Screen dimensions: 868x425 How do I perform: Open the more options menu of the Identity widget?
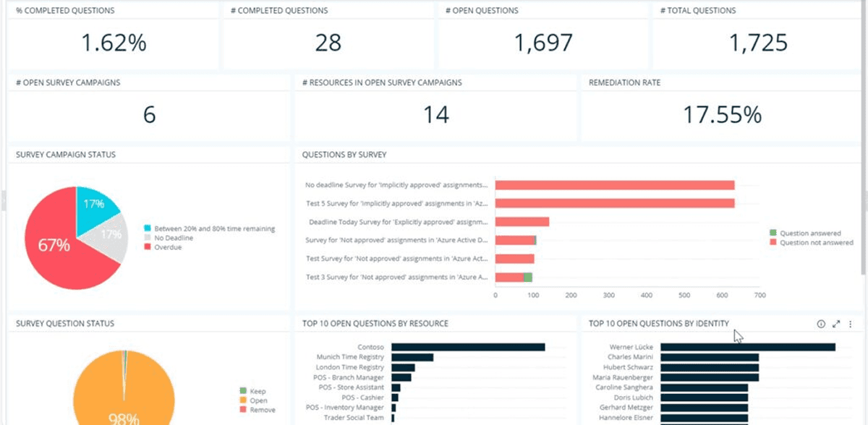[x=851, y=324]
